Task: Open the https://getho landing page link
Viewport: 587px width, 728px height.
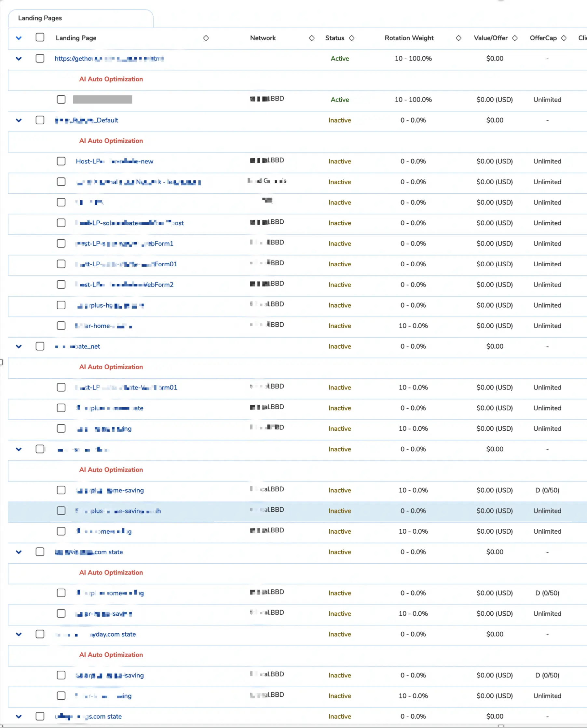Action: tap(109, 59)
